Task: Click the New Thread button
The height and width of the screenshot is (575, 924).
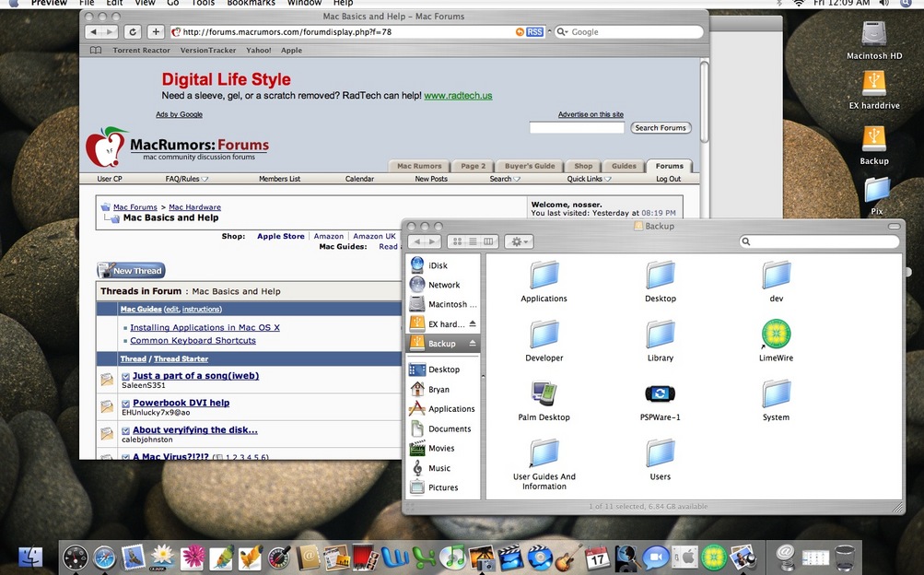Action: (x=132, y=270)
